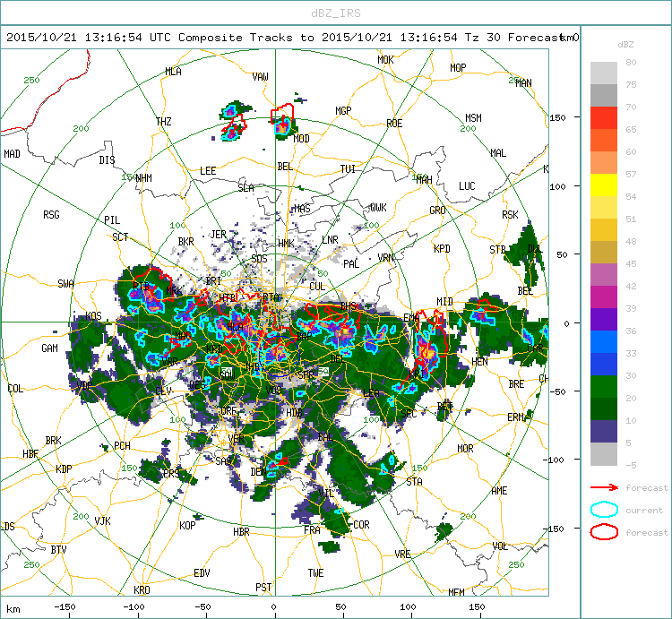Viewport: 672px width, 619px height.
Task: Click the VJK station label
Action: (x=102, y=520)
